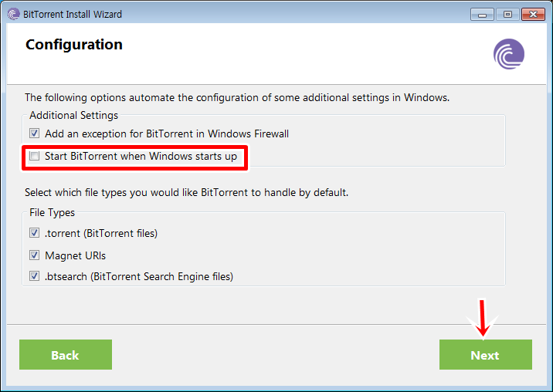Click the 'Select which file types' sentence

[187, 192]
